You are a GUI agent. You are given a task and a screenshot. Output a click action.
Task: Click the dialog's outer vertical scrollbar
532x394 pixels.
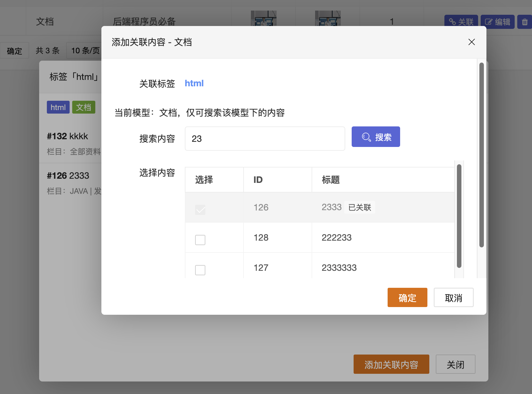pyautogui.click(x=482, y=155)
